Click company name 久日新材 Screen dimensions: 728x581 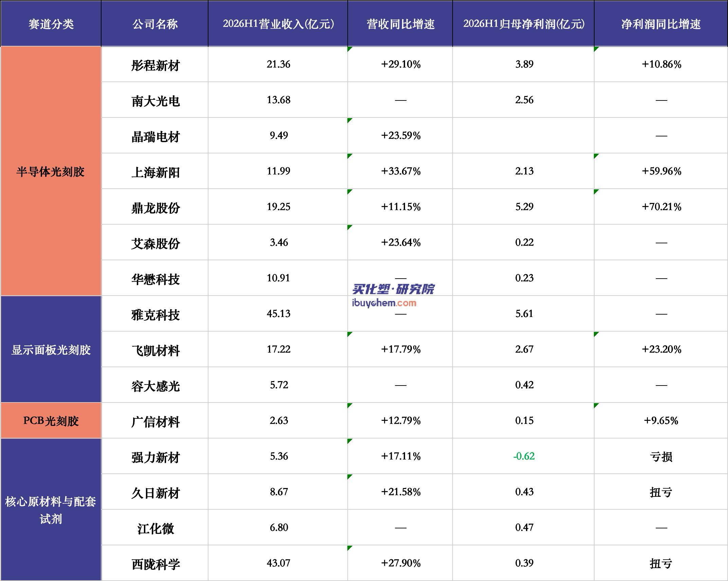[156, 493]
